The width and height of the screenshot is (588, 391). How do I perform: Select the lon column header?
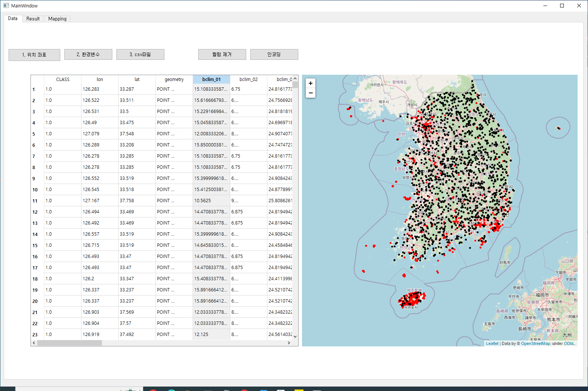click(100, 80)
